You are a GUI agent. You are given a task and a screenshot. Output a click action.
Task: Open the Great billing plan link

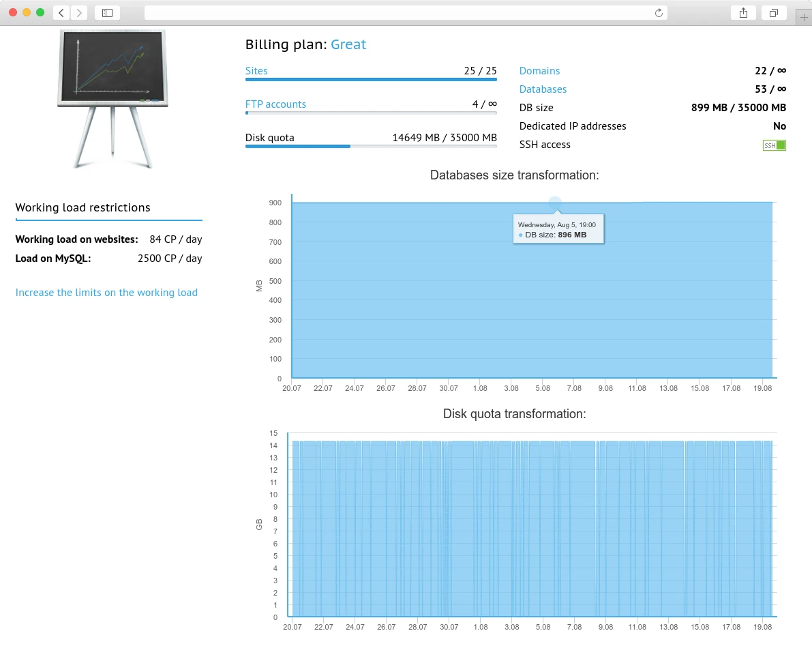pos(348,45)
